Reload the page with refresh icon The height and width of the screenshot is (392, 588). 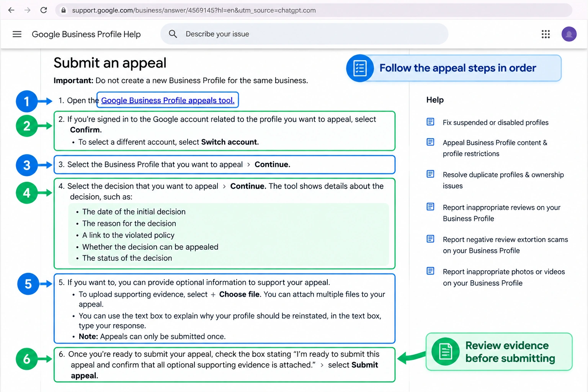click(x=44, y=10)
